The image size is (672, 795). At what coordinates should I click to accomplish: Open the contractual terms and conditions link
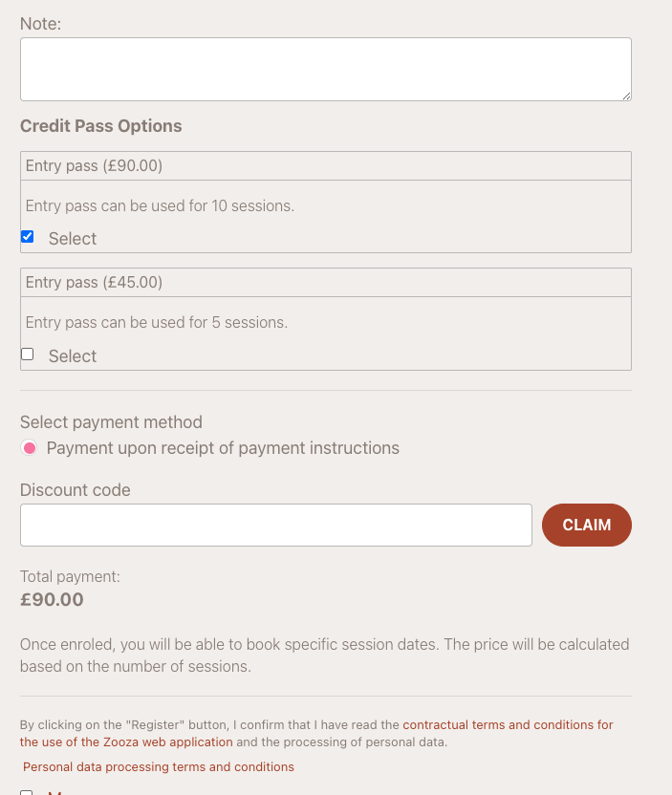tap(508, 724)
